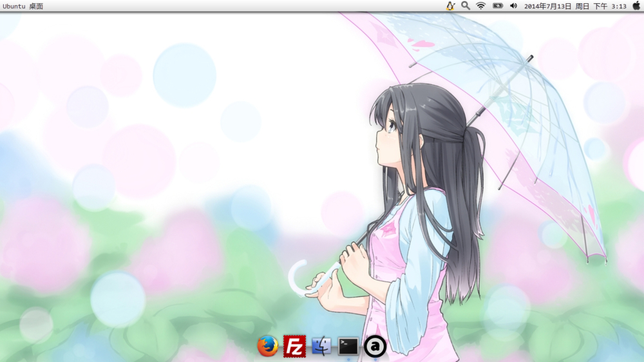The height and width of the screenshot is (362, 644).
Task: Open FileZilla from the dock
Action: point(294,347)
